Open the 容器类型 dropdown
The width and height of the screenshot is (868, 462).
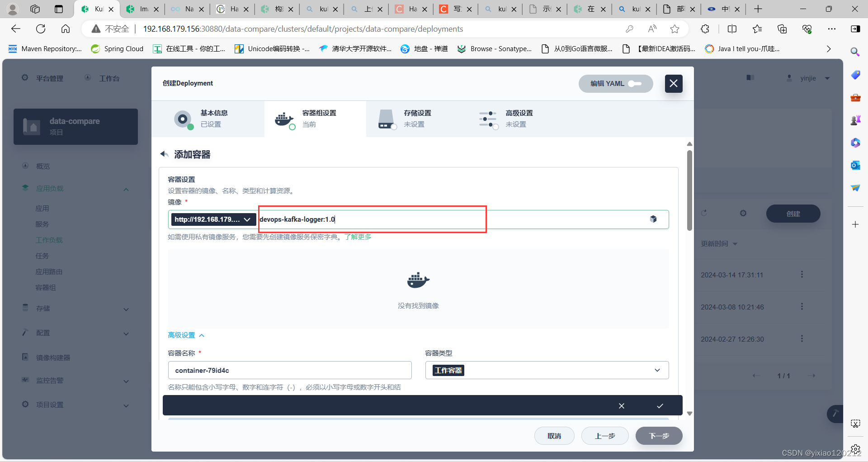pyautogui.click(x=547, y=370)
